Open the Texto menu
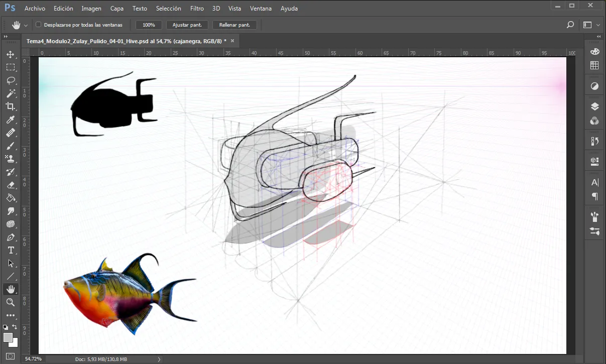Screen dimensions: 606x364 [140, 9]
